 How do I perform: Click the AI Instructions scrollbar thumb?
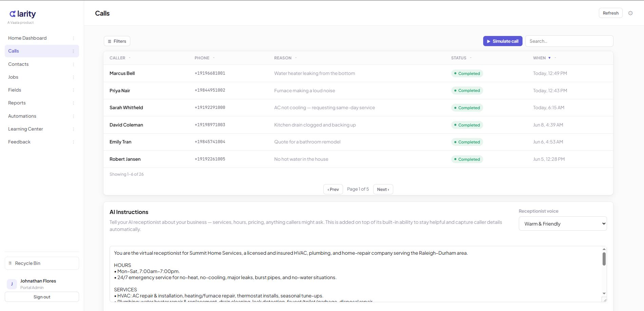click(604, 259)
